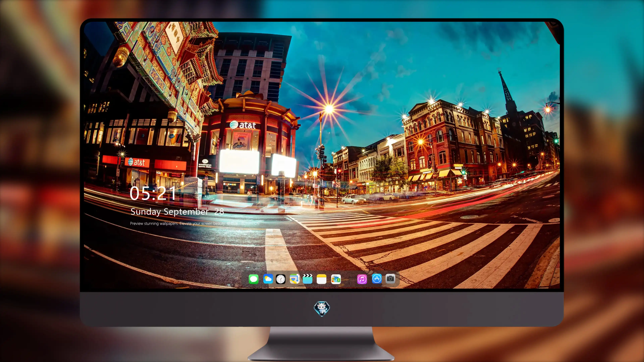Open the Camera app in dock

pyautogui.click(x=390, y=279)
